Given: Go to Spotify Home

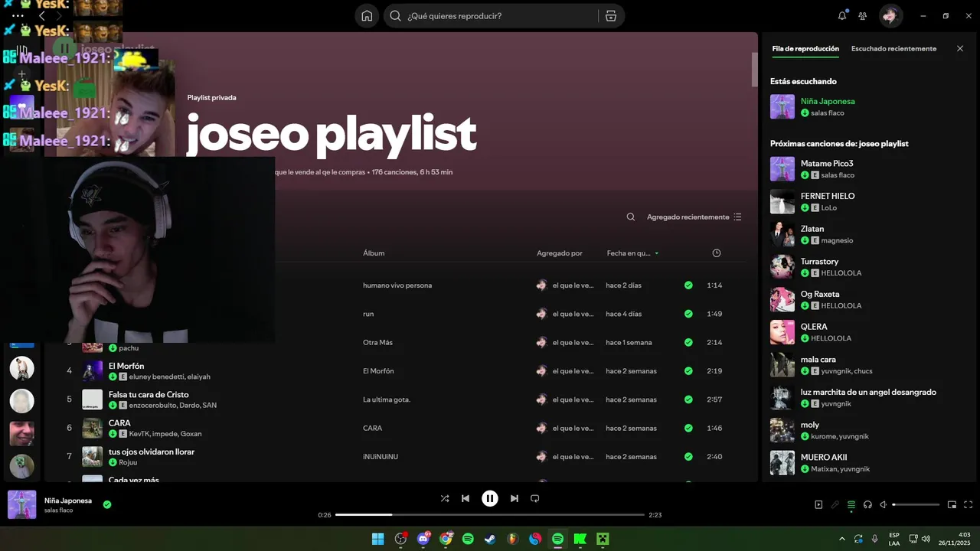Looking at the screenshot, I should [x=367, y=16].
